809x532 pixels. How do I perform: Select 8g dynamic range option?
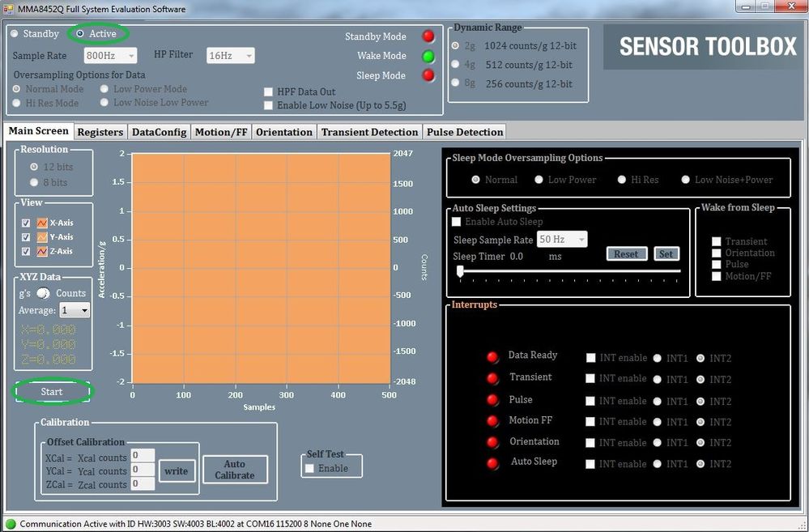455,83
